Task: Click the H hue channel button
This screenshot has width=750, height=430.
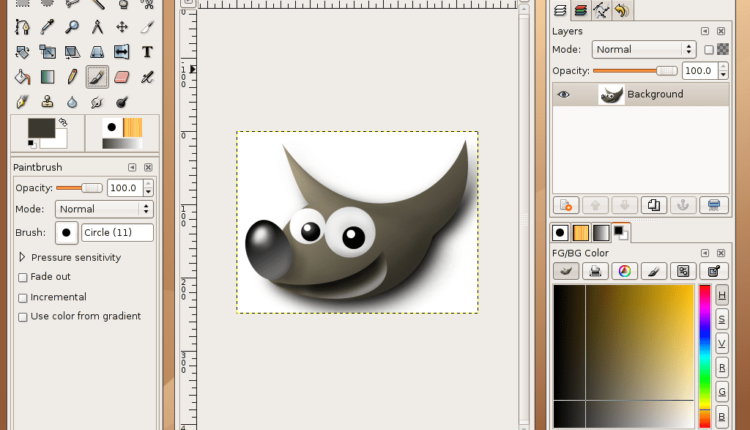Action: (x=722, y=295)
